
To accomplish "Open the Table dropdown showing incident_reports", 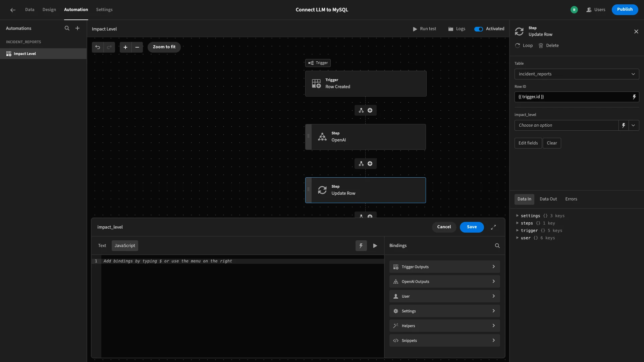I will pos(577,74).
